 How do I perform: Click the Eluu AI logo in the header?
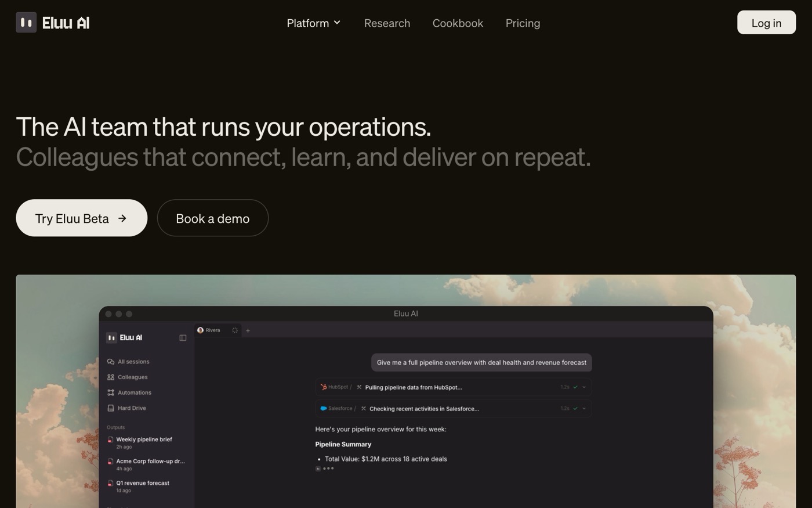53,23
